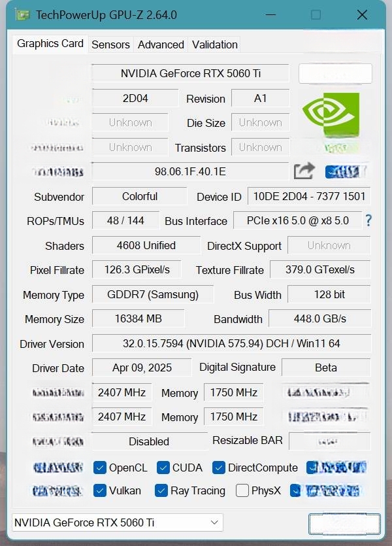The width and height of the screenshot is (392, 546).
Task: Select the Revision A1 field
Action: click(260, 98)
